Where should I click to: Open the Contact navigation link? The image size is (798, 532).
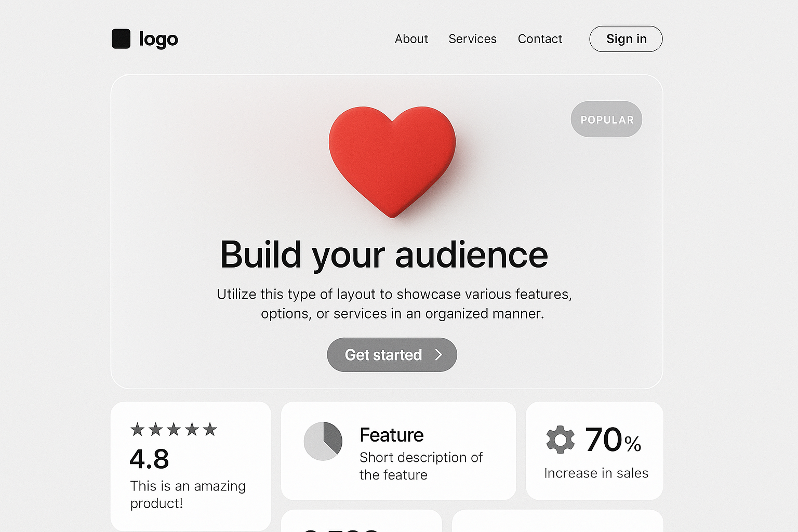click(540, 39)
